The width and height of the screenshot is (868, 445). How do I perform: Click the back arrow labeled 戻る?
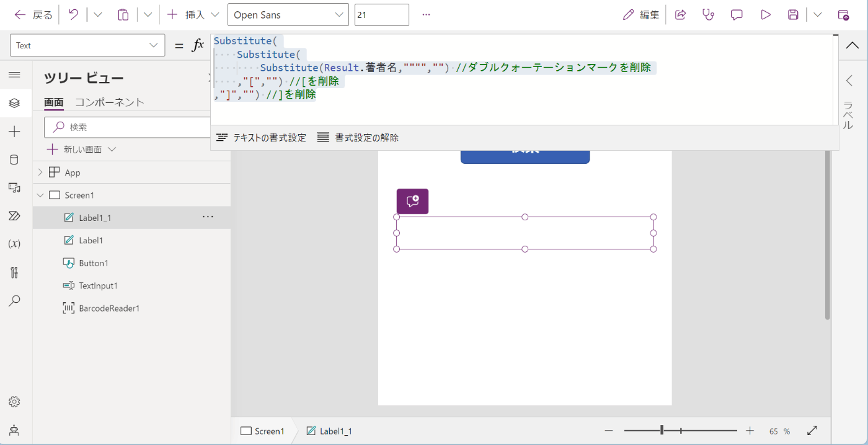tap(33, 15)
